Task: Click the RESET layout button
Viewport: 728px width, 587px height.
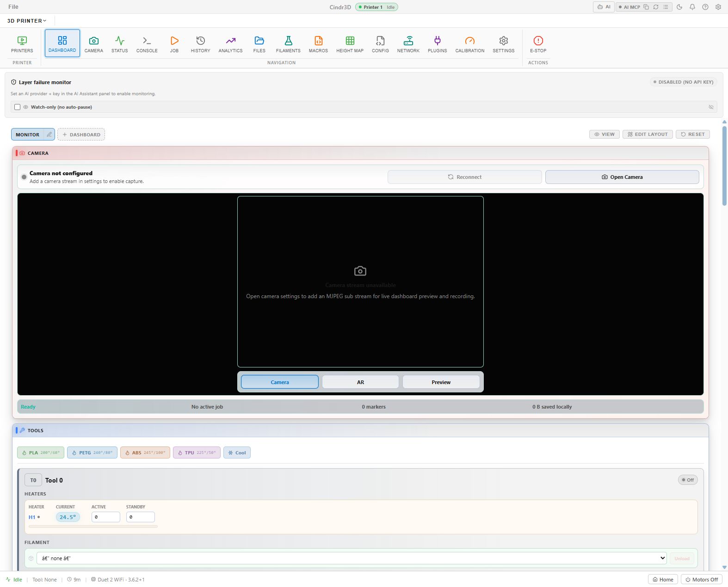Action: [x=693, y=134]
